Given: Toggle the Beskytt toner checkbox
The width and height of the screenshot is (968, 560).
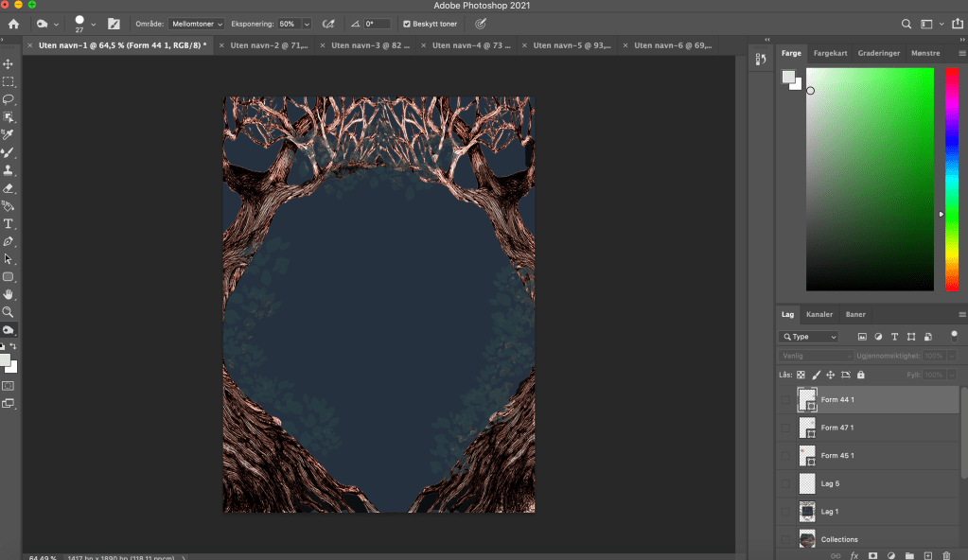Looking at the screenshot, I should click(x=407, y=24).
